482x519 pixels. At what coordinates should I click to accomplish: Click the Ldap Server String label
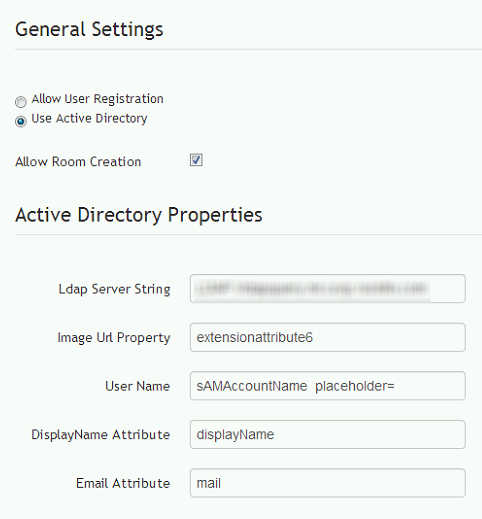click(x=114, y=289)
